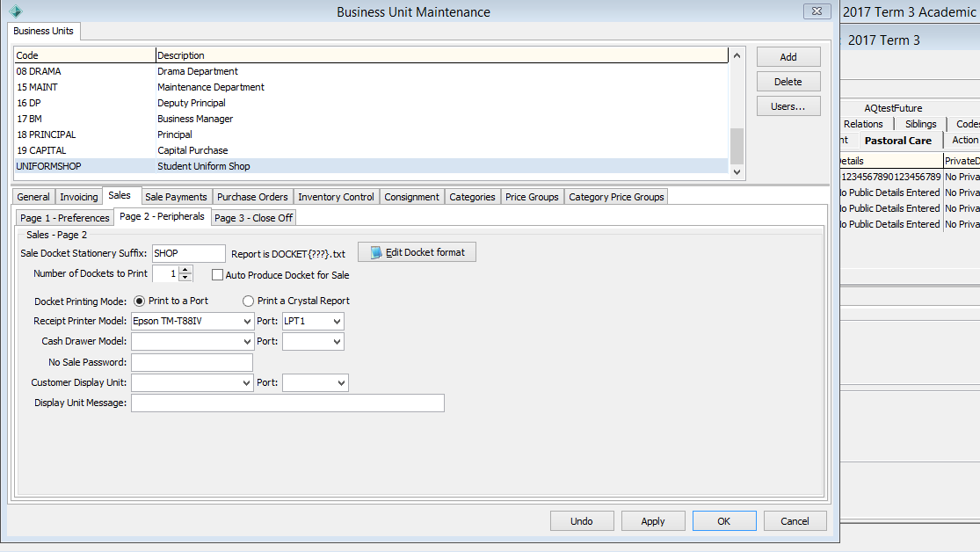Click the application icon in title bar

click(15, 11)
